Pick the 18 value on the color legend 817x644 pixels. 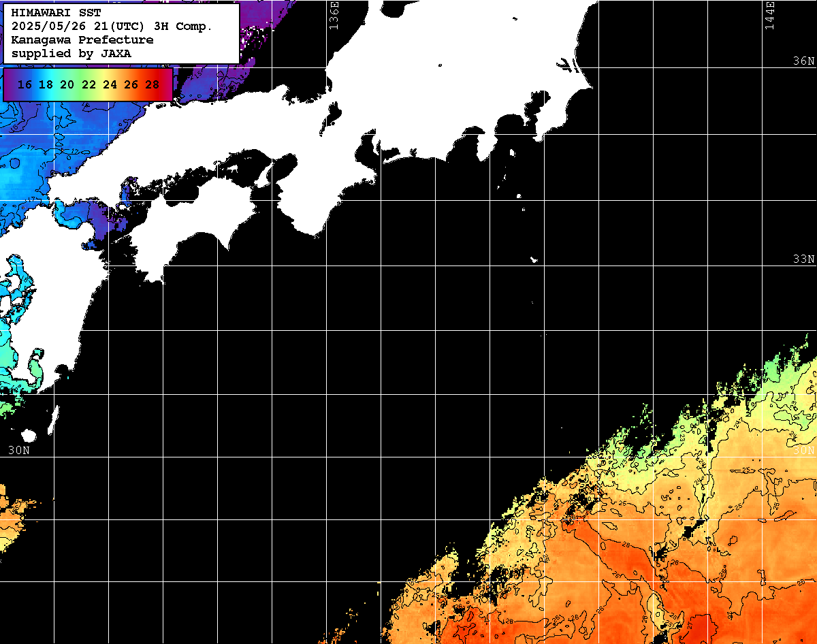point(46,84)
